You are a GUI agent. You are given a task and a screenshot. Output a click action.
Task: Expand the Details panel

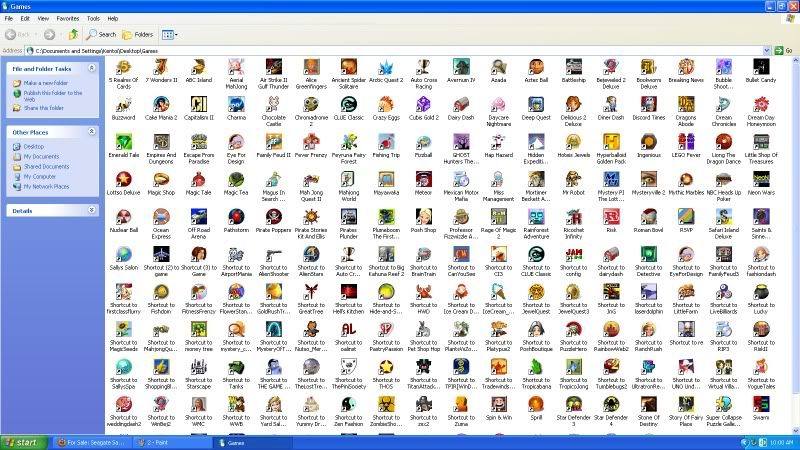[x=92, y=210]
